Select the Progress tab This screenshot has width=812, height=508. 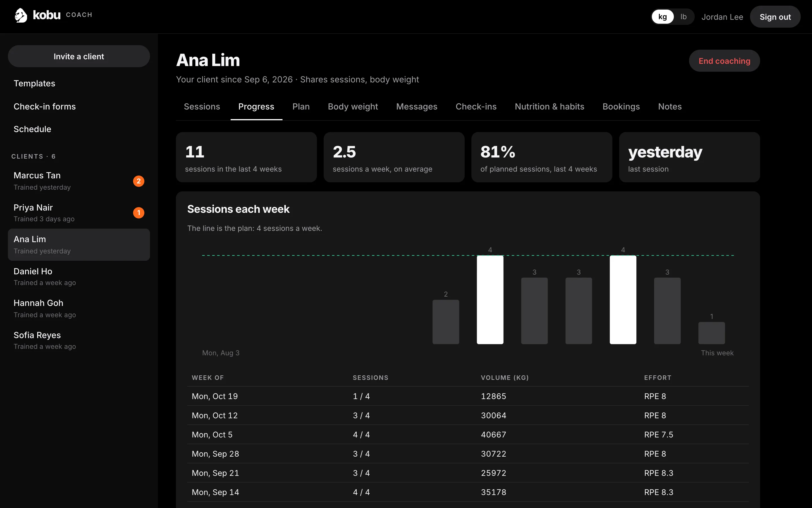click(256, 106)
